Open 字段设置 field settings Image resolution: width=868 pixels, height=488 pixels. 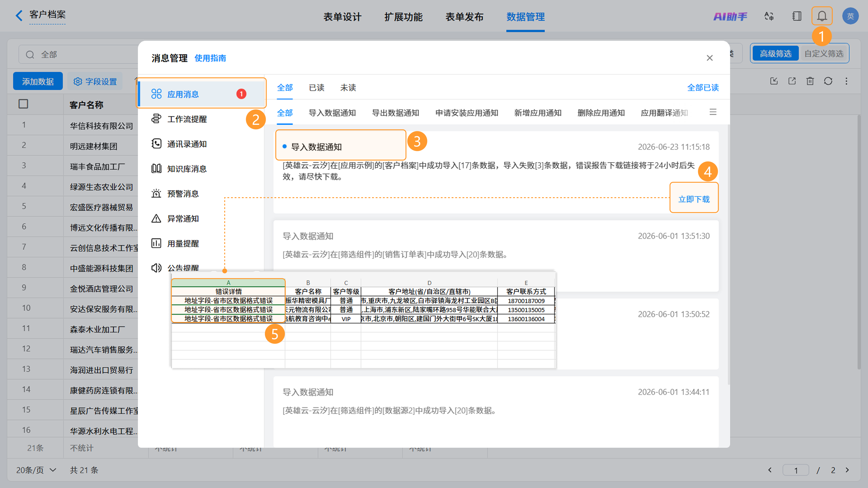(95, 81)
